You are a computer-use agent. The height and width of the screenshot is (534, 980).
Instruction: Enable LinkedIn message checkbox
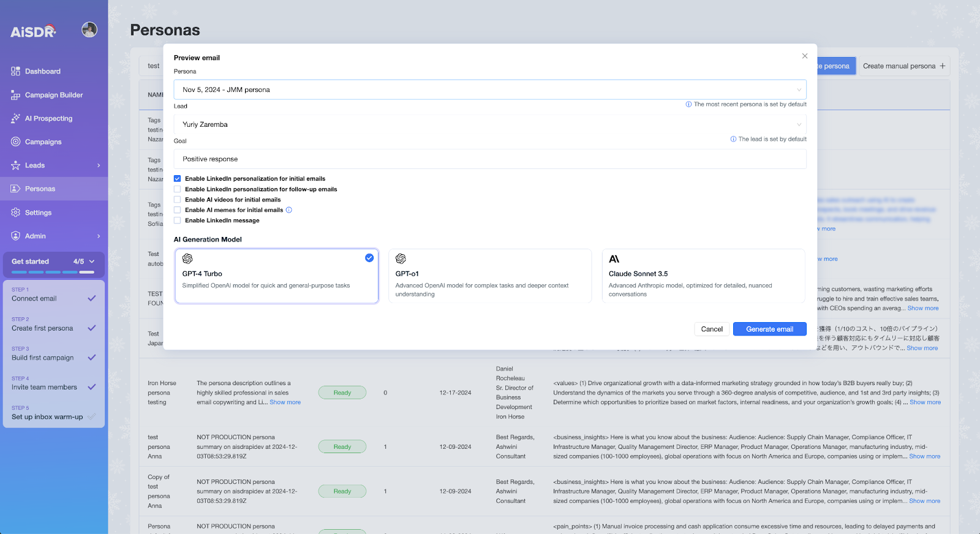178,220
